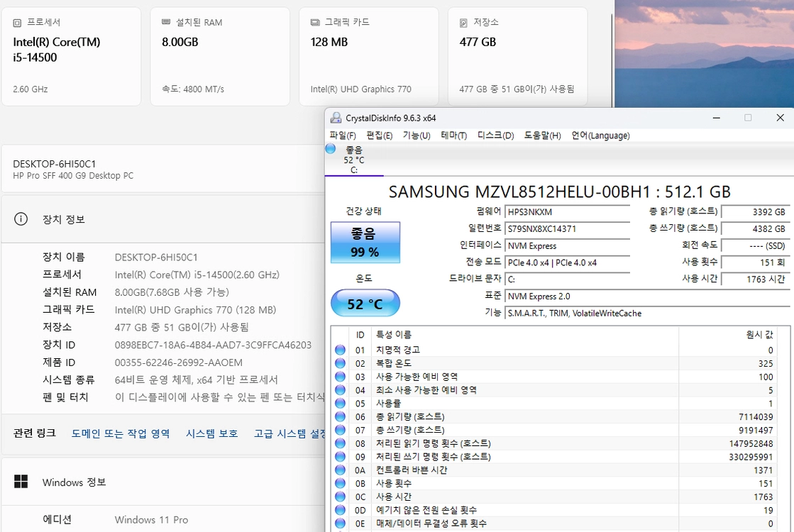794x532 pixels.
Task: Click the 원시 값 column header
Action: tap(759, 335)
